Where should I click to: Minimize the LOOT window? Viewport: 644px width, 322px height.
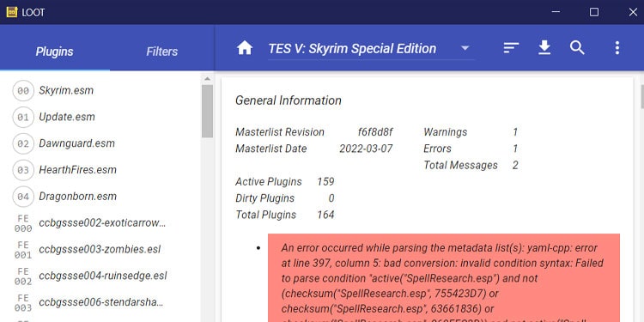pyautogui.click(x=556, y=12)
